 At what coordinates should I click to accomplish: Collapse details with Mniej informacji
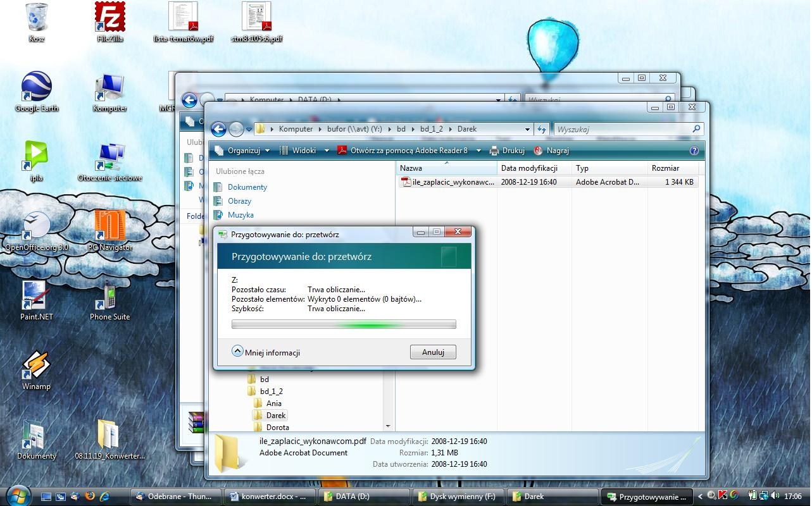(266, 352)
